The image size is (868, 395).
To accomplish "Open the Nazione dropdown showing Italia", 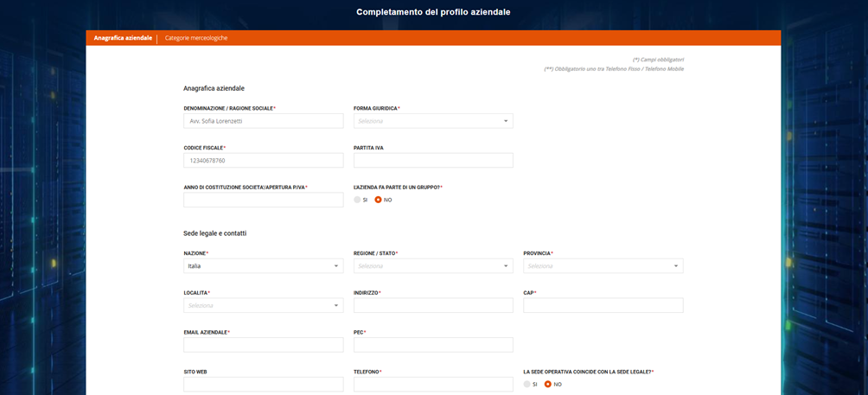I will 264,266.
